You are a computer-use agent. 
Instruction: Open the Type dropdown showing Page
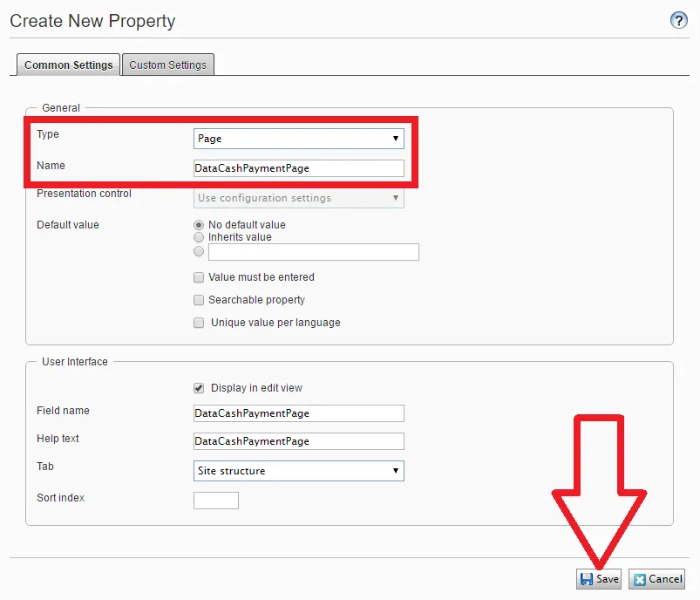(299, 139)
